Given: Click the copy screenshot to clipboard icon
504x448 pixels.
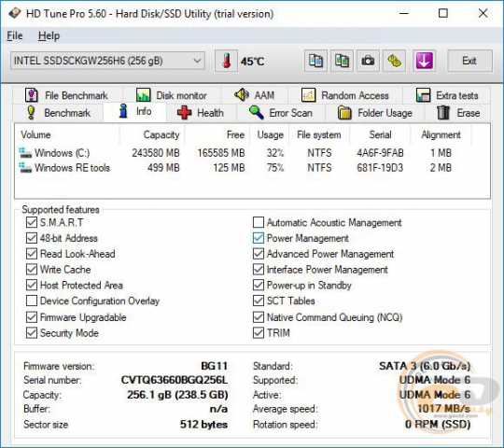Looking at the screenshot, I should (x=342, y=61).
